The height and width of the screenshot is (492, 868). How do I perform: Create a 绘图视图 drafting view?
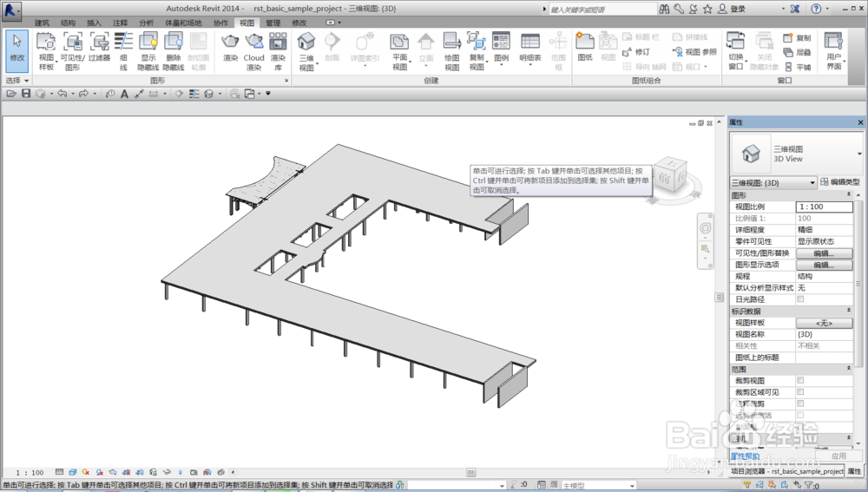pos(451,51)
